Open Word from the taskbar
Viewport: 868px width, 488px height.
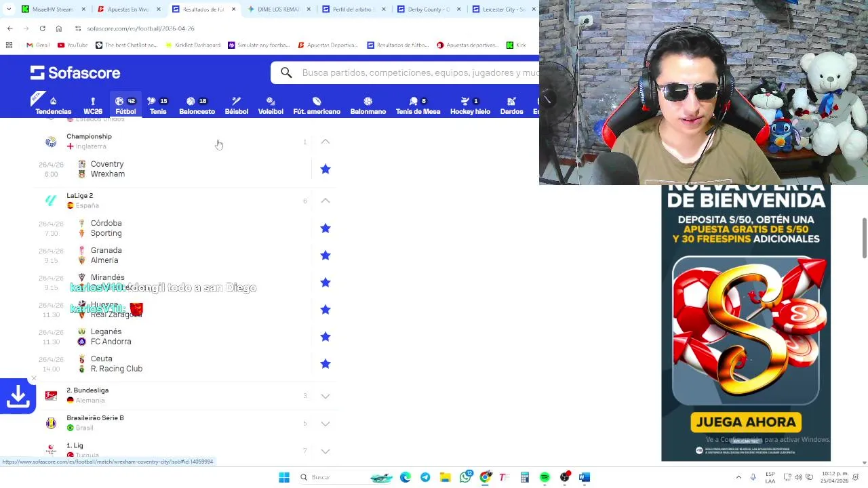(585, 477)
